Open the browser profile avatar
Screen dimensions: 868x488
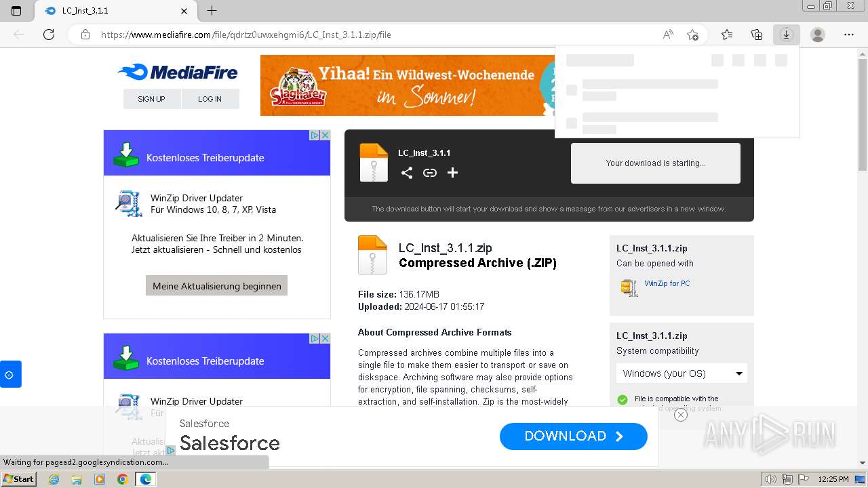tap(818, 35)
